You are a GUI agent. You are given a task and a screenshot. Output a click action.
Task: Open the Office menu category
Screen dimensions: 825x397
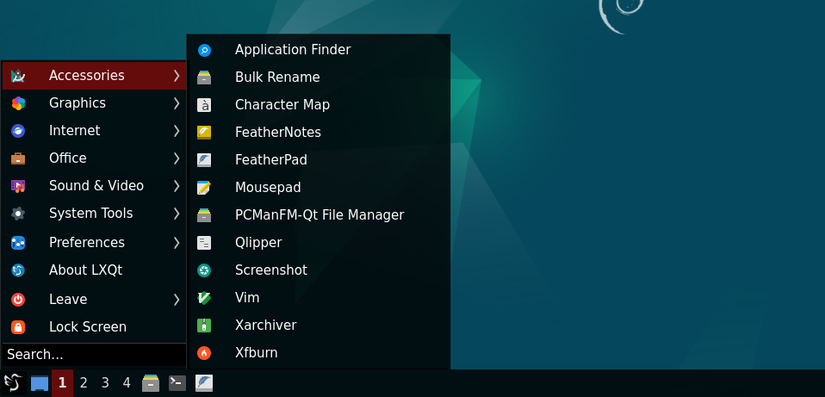[94, 158]
